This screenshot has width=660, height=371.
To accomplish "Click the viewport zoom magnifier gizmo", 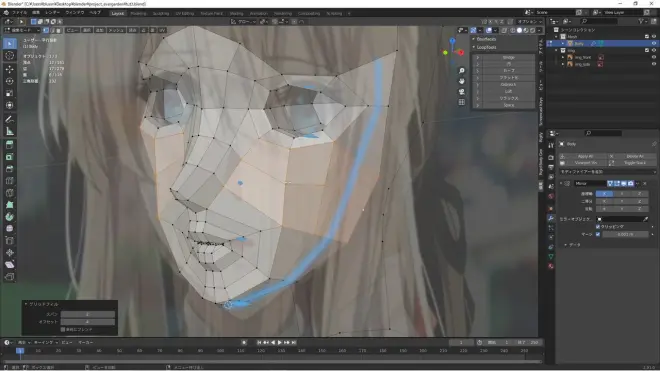I will [x=462, y=71].
